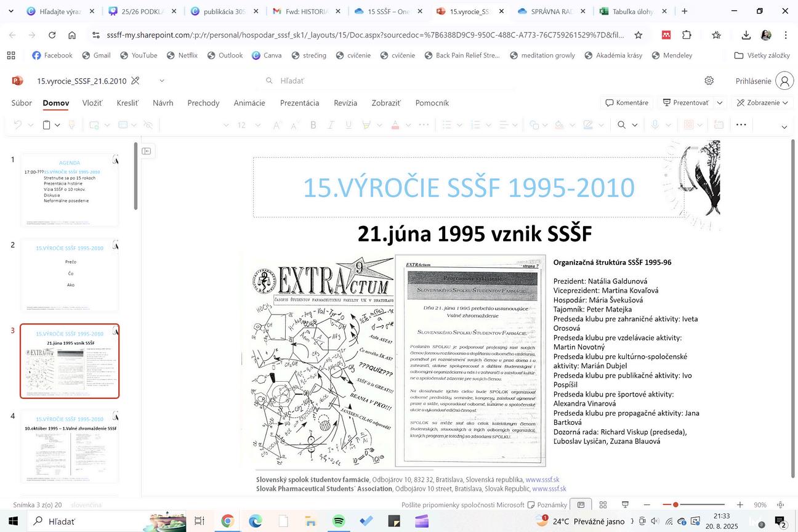The image size is (798, 532).
Task: Click the decrease font size icon
Action: click(294, 125)
